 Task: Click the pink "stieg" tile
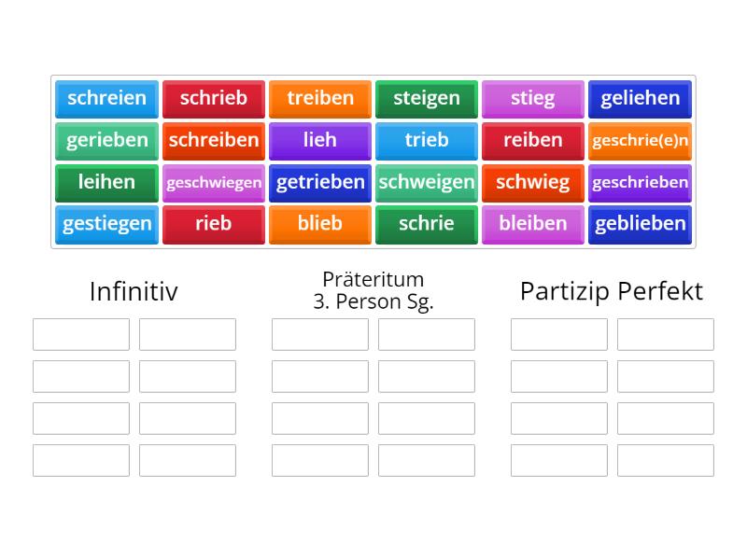pyautogui.click(x=532, y=99)
